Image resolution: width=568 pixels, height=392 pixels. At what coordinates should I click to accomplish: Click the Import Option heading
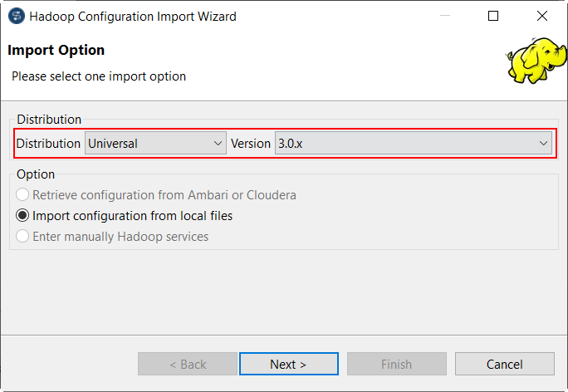point(56,51)
